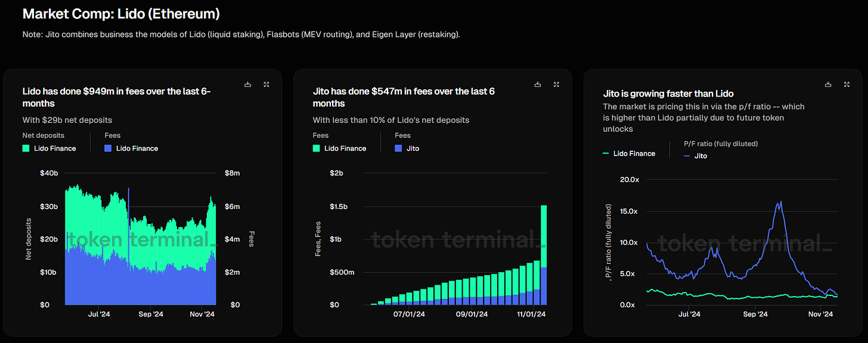Click the Jito P/F ratio peak near 16x
Screen dimensions: 868x343
click(x=781, y=202)
